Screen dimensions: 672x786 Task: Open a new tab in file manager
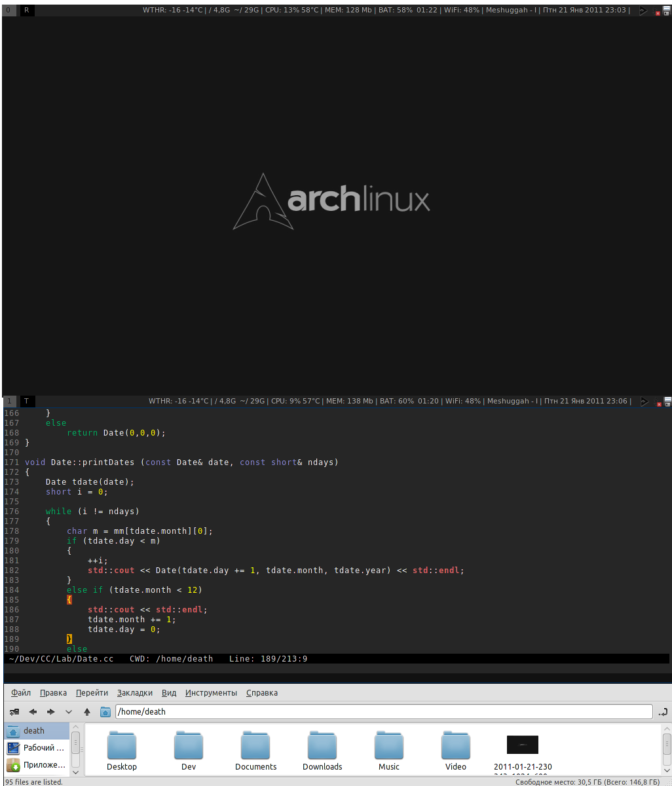click(x=14, y=711)
